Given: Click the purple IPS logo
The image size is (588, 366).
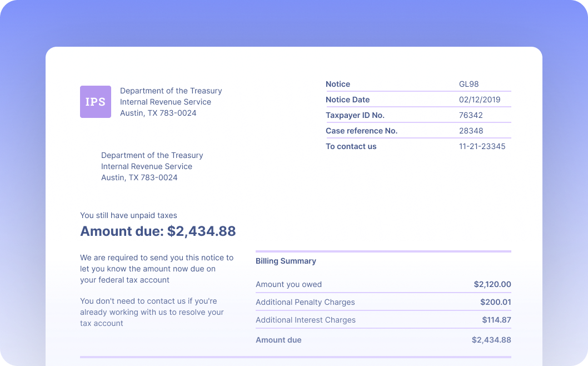Looking at the screenshot, I should (x=95, y=102).
